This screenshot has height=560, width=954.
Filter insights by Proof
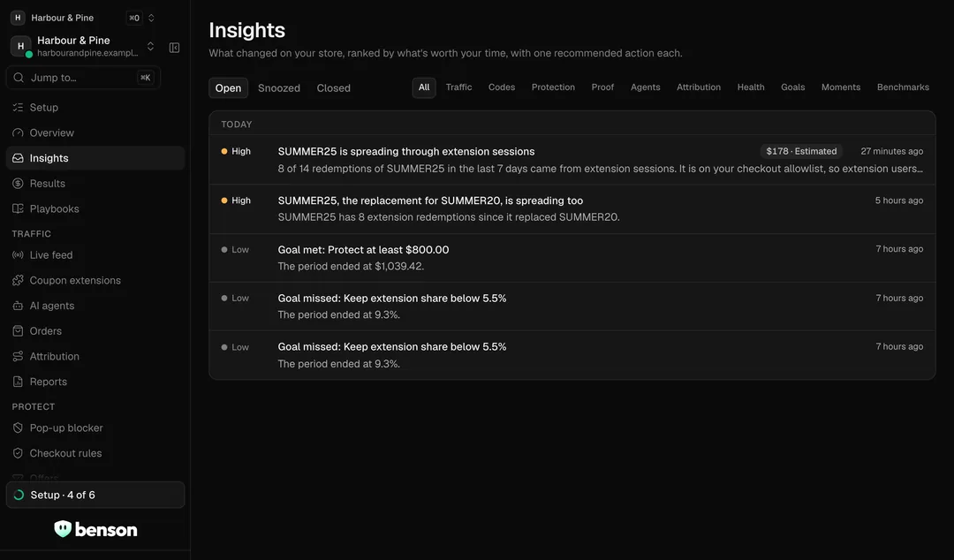(602, 87)
